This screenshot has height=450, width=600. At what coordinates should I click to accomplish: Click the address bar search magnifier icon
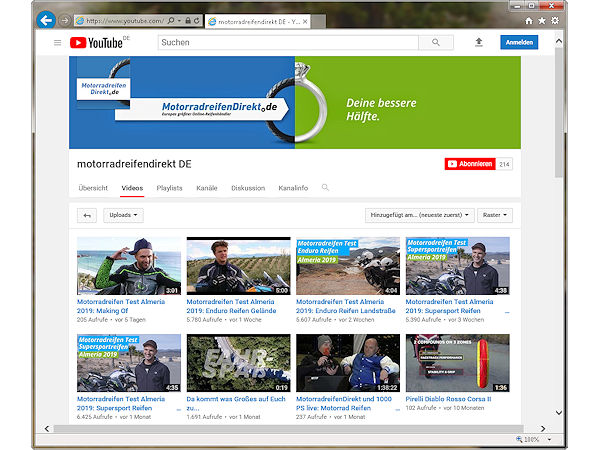click(x=171, y=21)
